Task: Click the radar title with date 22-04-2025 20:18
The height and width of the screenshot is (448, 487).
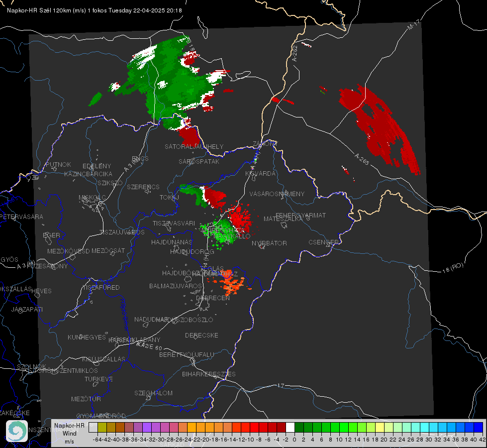Action: click(x=95, y=10)
